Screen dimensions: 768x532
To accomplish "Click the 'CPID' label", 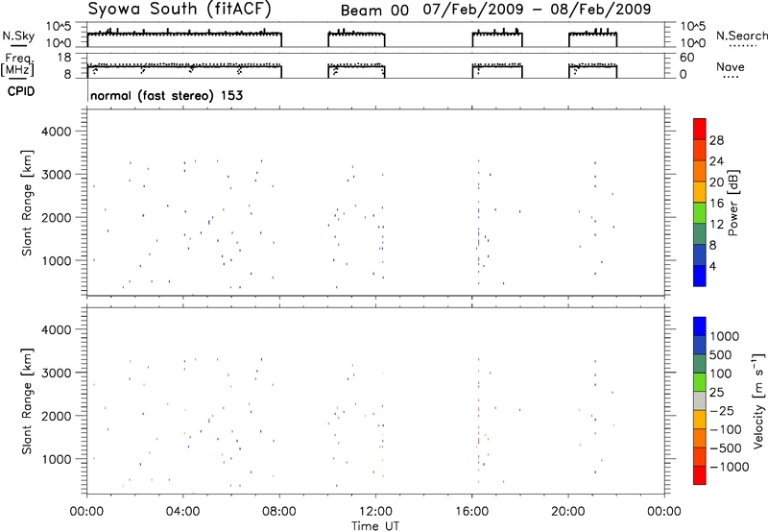I will pos(21,91).
